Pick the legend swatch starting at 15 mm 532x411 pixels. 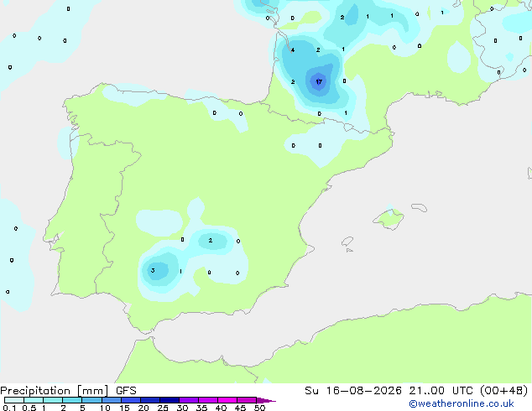click(x=130, y=400)
